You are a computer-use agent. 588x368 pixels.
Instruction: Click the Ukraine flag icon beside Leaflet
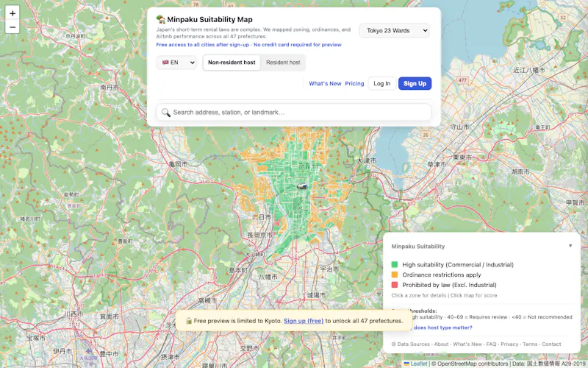406,364
